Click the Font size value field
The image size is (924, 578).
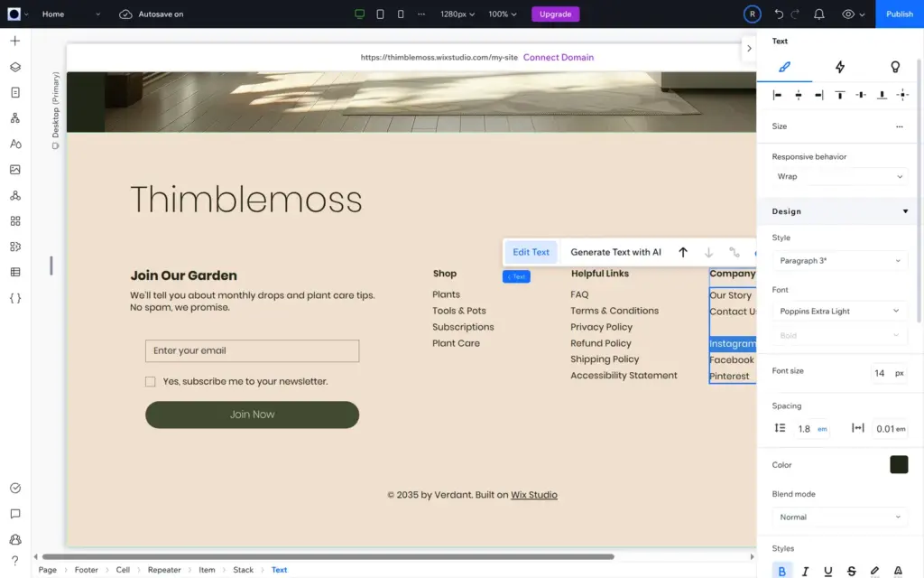click(x=881, y=373)
